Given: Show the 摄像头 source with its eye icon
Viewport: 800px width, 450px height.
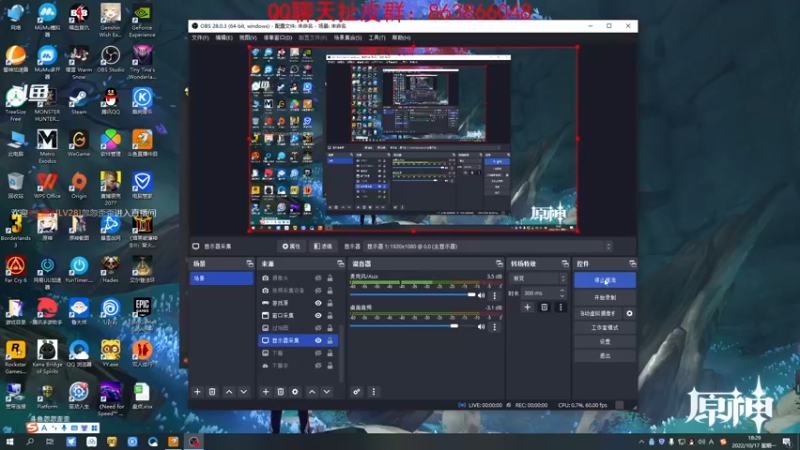Looking at the screenshot, I should [318, 278].
